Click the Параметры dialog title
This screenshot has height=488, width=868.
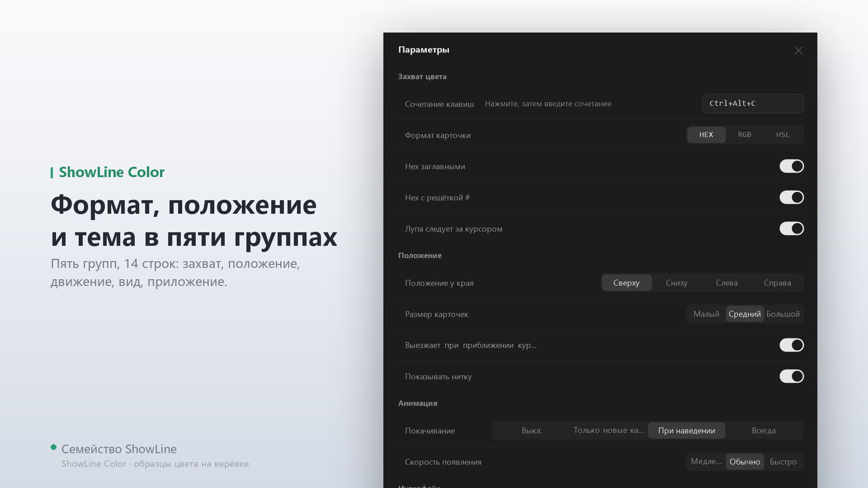click(424, 50)
